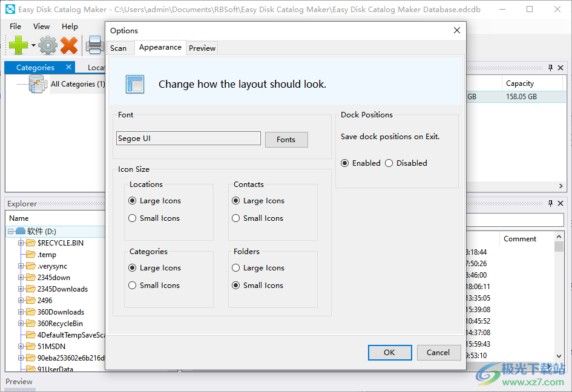Click the Cancel button
572x392 pixels.
pyautogui.click(x=438, y=352)
